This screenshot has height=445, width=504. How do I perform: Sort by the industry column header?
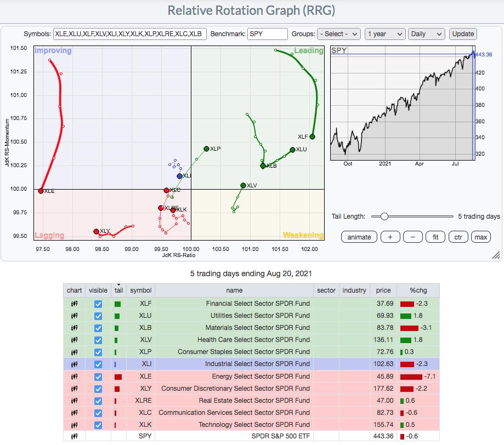pos(354,290)
